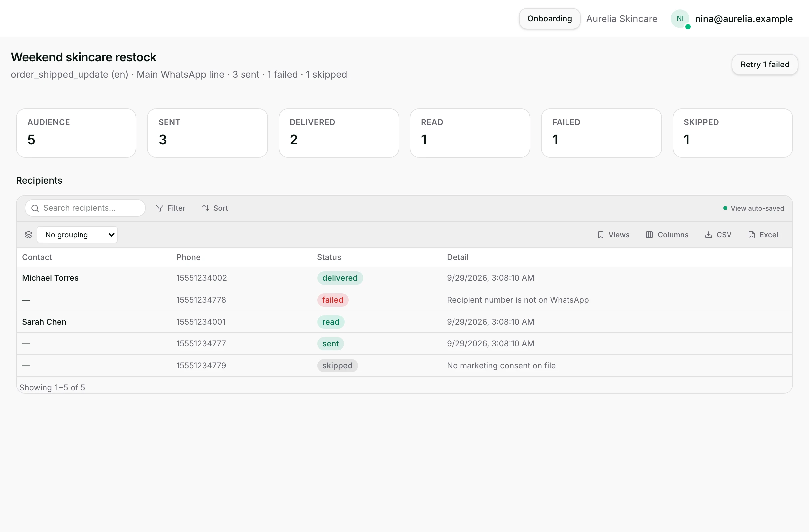This screenshot has width=809, height=532.
Task: Click 'No marketing consent on file' detail
Action: coord(501,366)
